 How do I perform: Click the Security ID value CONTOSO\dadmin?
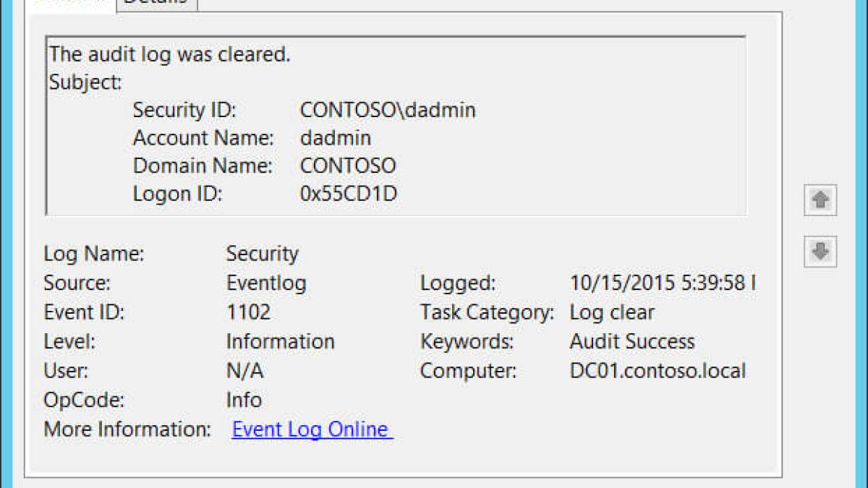(x=388, y=110)
